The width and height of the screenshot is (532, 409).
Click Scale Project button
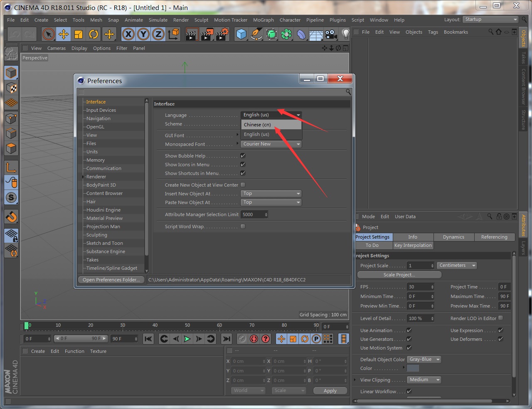pos(399,275)
